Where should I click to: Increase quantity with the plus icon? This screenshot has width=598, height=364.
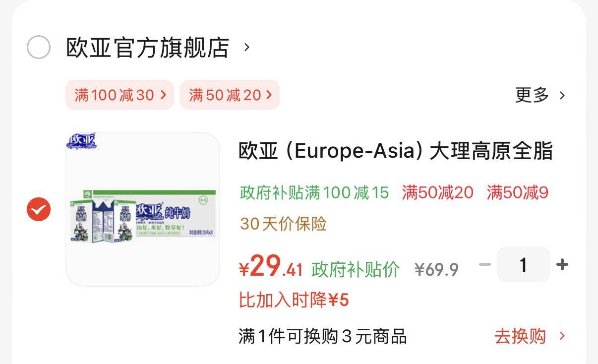click(x=562, y=265)
